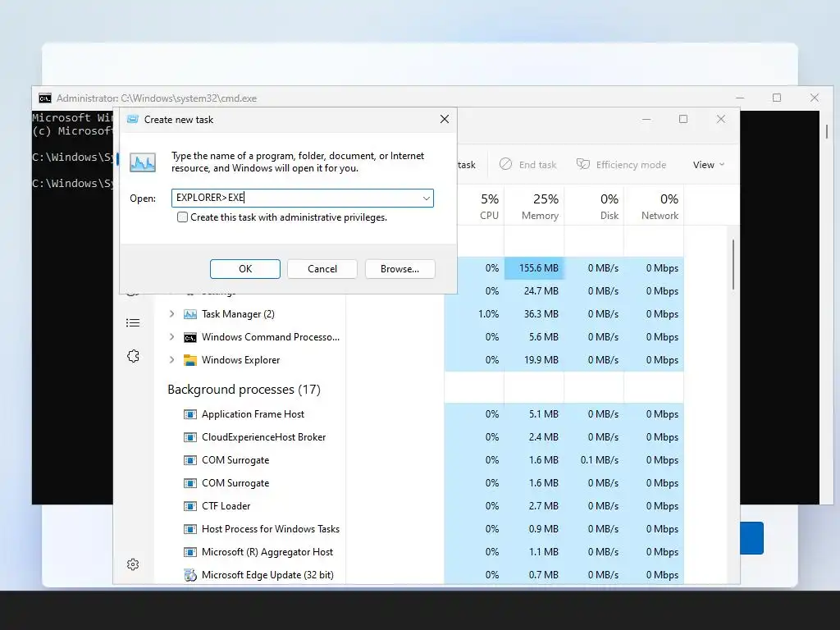This screenshot has height=630, width=840.
Task: Click the Task Manager graph icon in dialog
Action: (143, 162)
